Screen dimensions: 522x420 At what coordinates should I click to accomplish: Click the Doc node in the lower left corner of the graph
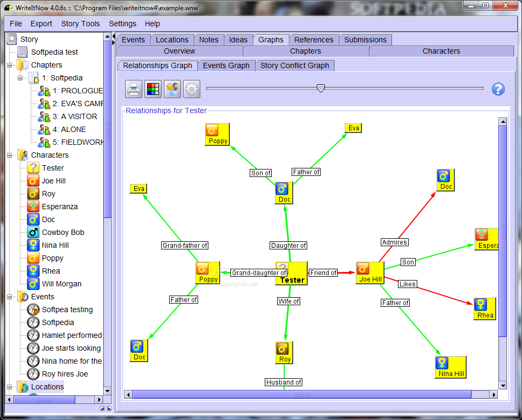(139, 350)
